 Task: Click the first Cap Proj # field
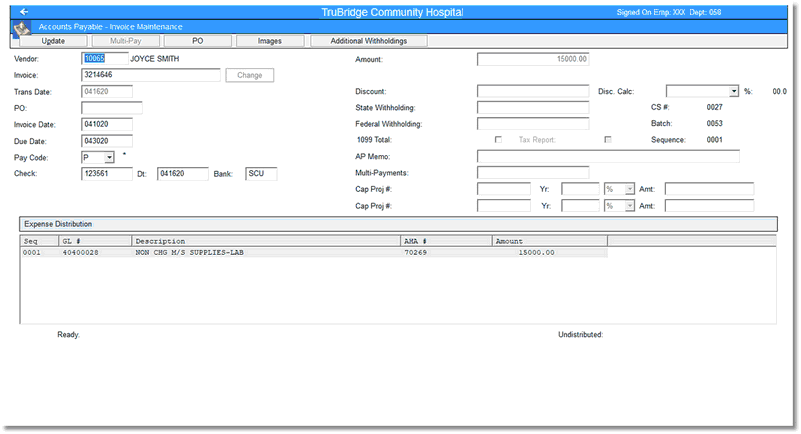coord(504,189)
